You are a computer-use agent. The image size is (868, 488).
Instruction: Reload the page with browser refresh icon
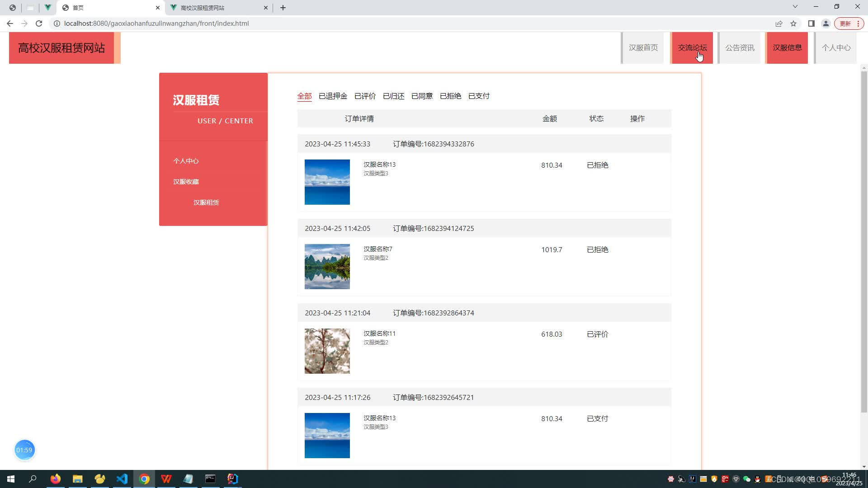(x=39, y=23)
